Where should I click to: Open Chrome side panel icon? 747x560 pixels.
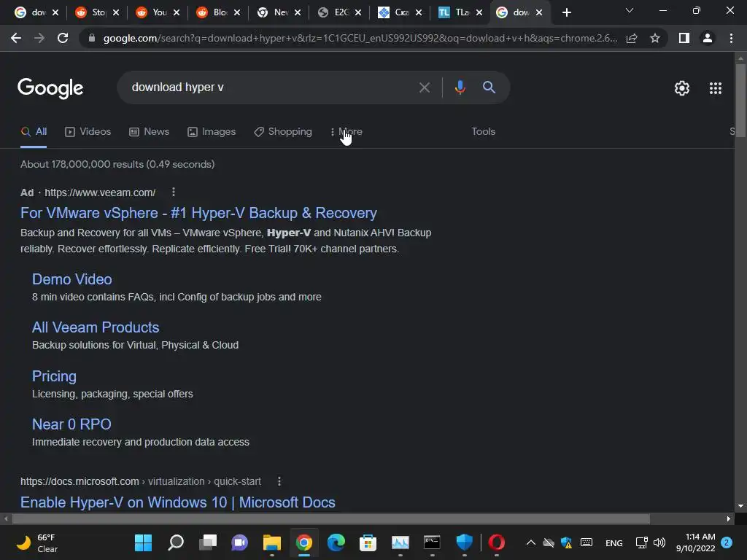tap(684, 38)
